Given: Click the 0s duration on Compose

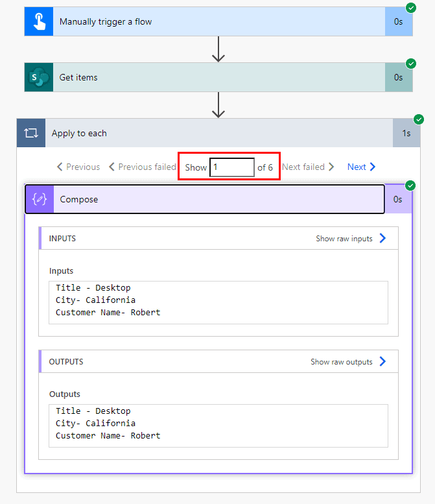Looking at the screenshot, I should click(x=398, y=199).
